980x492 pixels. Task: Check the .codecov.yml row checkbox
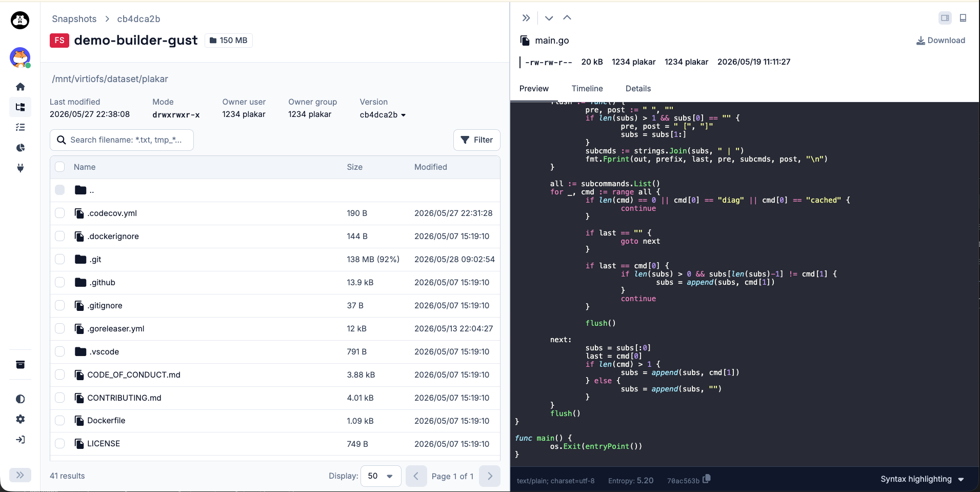60,213
